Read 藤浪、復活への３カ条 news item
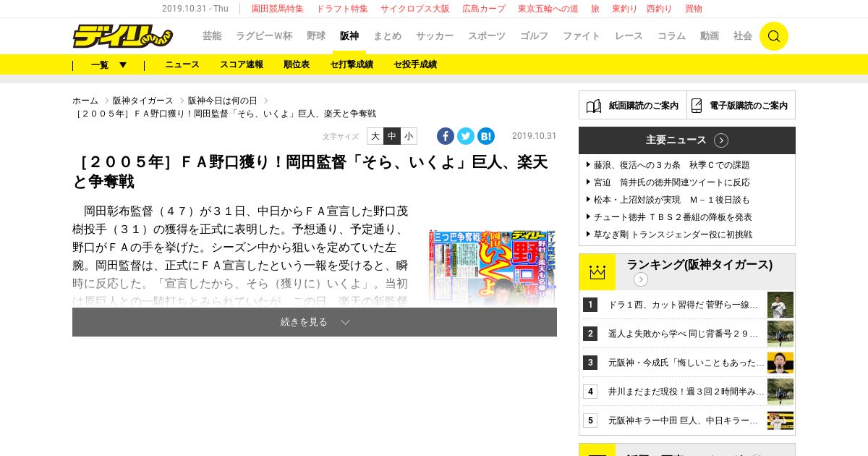This screenshot has width=868, height=456. [x=672, y=165]
